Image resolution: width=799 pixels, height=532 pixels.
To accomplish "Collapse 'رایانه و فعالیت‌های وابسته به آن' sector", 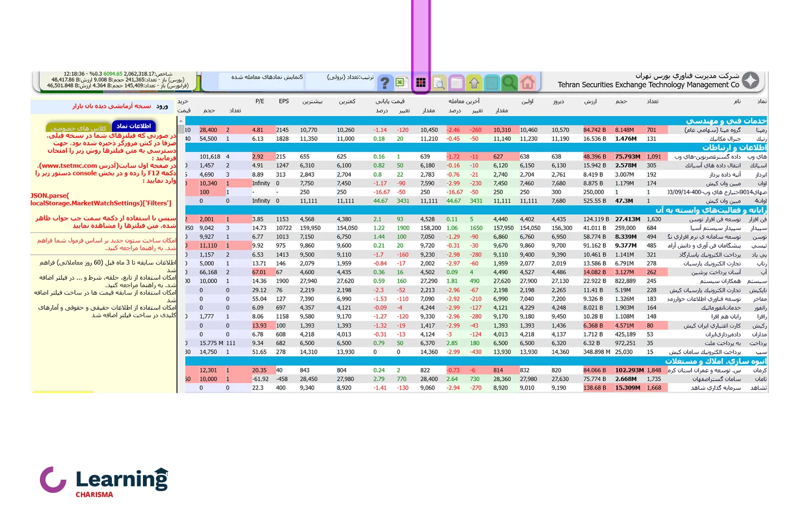I will [x=476, y=210].
